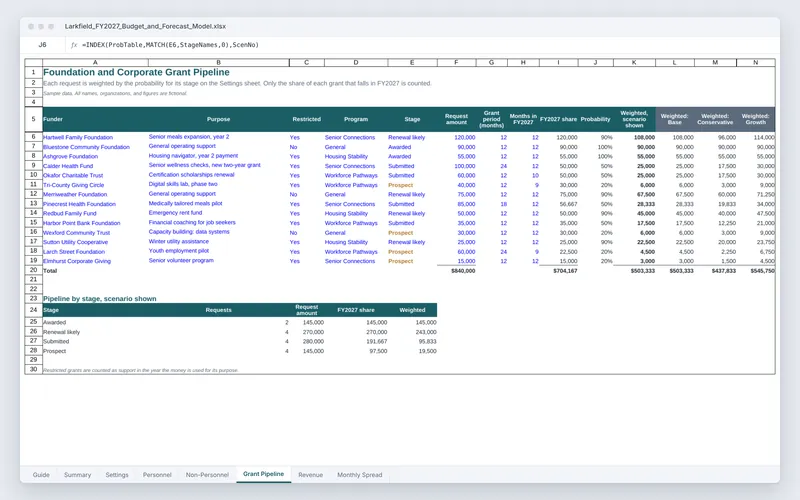This screenshot has height=500, width=800.
Task: Click the Weighted: Conservative header cell
Action: click(715, 119)
